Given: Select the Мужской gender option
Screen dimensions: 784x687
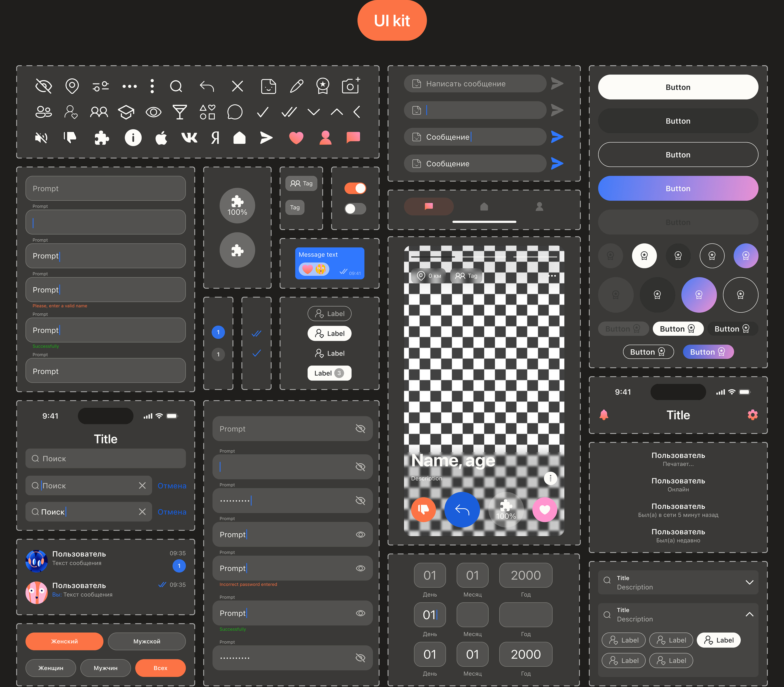Looking at the screenshot, I should (x=147, y=641).
